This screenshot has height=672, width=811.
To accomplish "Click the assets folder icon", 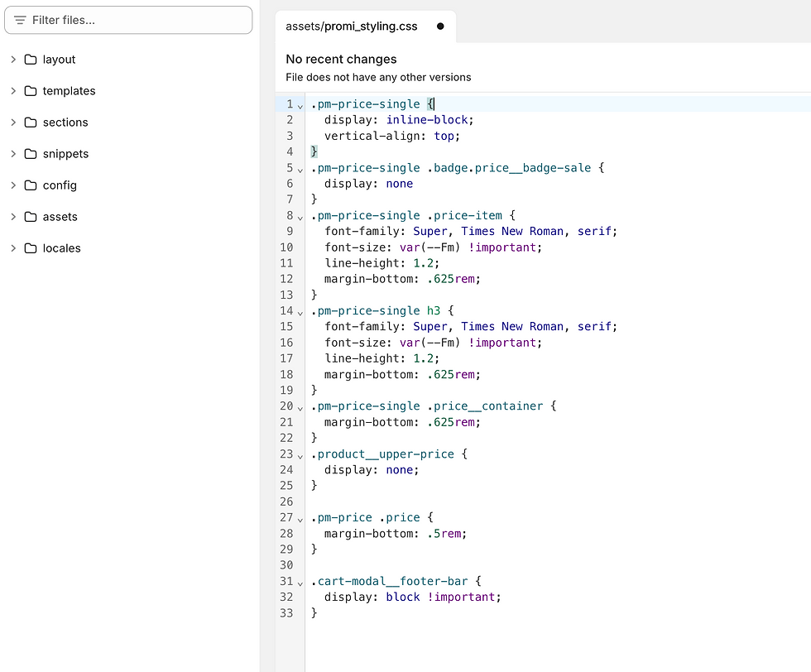I will pos(31,217).
